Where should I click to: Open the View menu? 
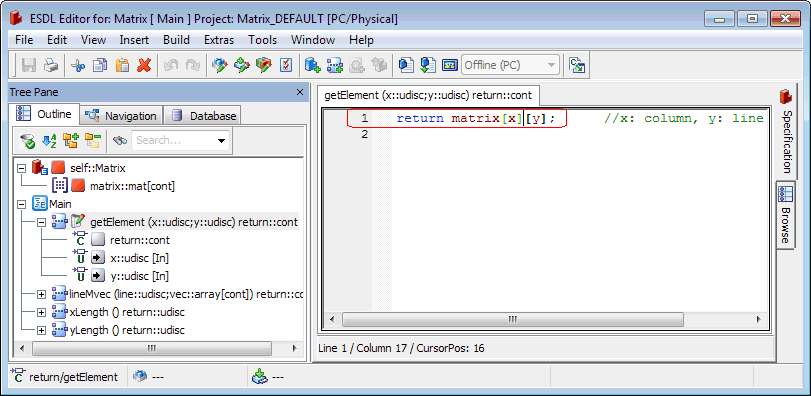tap(94, 40)
